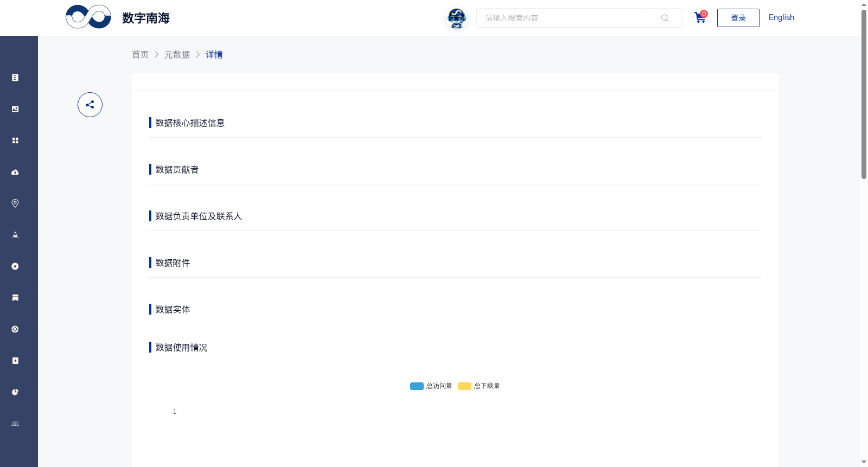Click the robot assistant avatar
Screen dimensions: 868x467
tap(457, 18)
